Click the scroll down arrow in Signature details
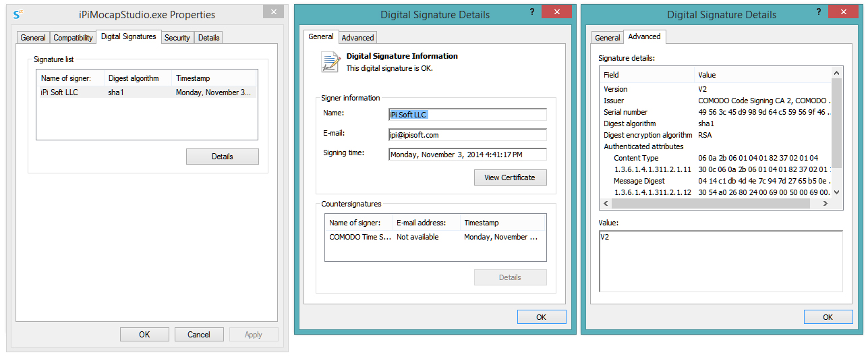 [x=837, y=192]
